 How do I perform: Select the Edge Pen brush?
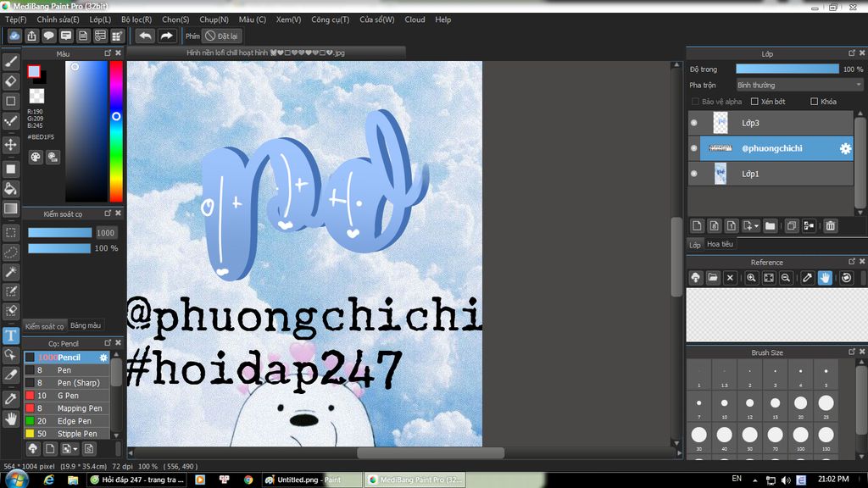coord(67,421)
